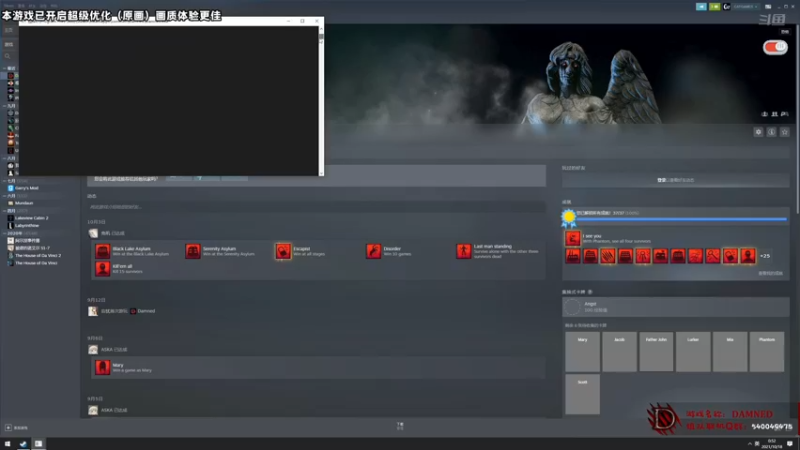This screenshot has height=450, width=800.
Task: Click the downloads bar at bottom center
Action: point(400,426)
